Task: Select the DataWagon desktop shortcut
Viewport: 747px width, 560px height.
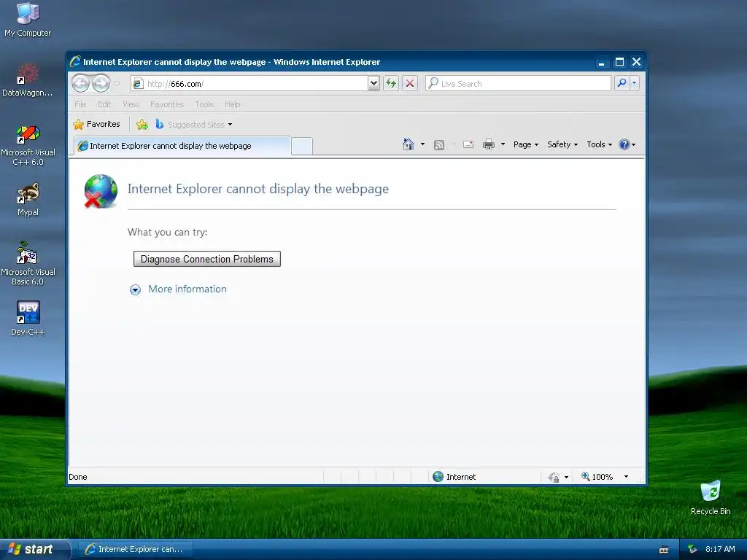Action: tap(28, 80)
